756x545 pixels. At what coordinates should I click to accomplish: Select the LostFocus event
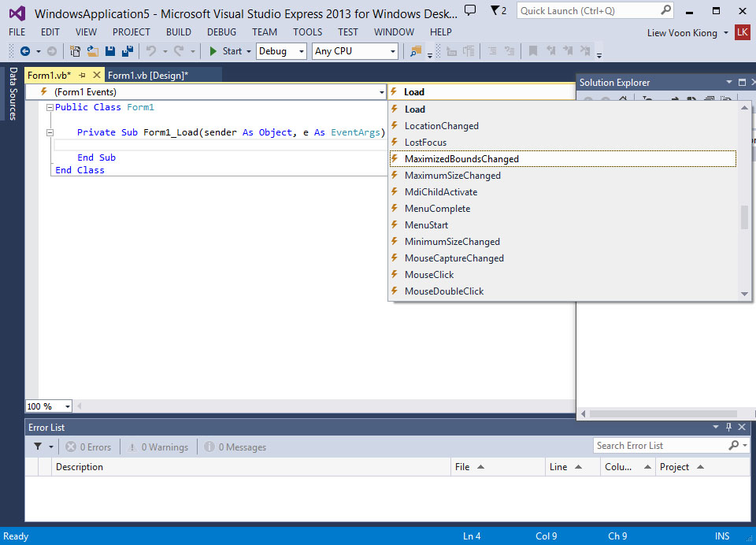564,143
